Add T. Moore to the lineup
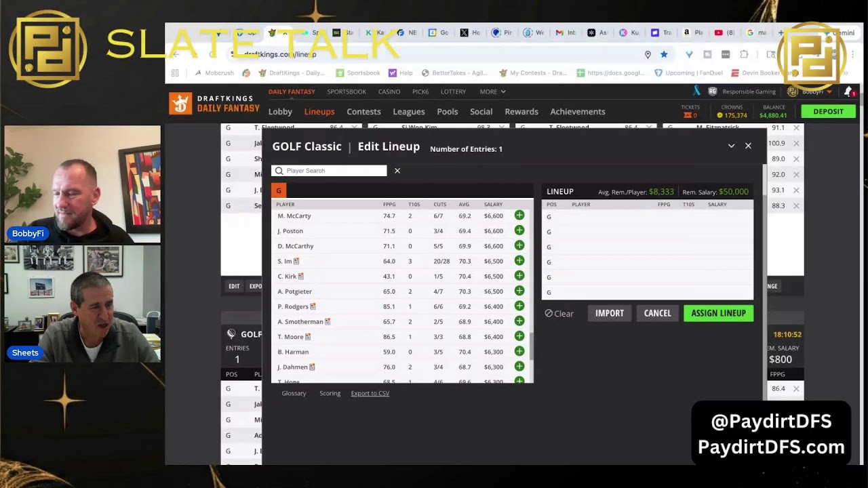868x488 pixels. coord(519,336)
